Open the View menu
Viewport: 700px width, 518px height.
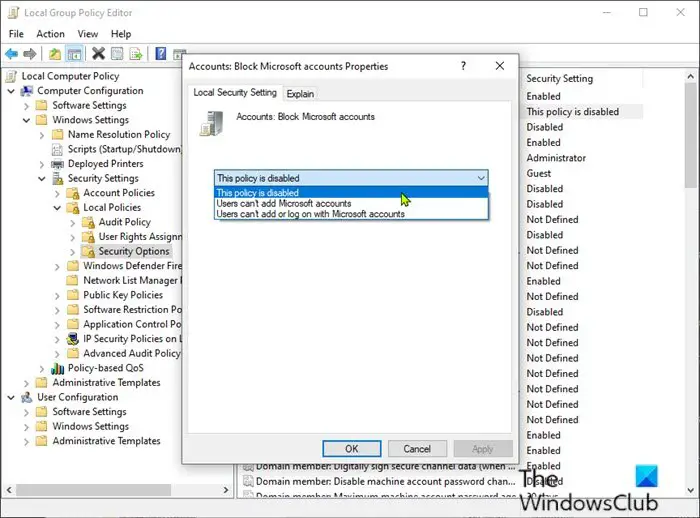tap(88, 34)
